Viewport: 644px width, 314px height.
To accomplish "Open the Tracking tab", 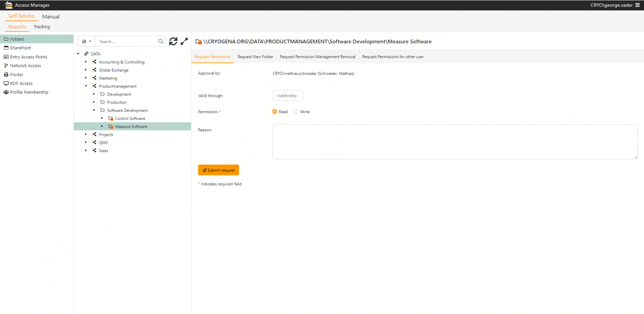I will point(42,27).
